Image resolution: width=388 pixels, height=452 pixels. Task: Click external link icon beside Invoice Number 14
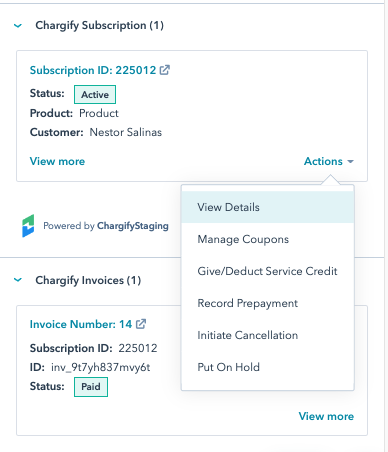[141, 324]
